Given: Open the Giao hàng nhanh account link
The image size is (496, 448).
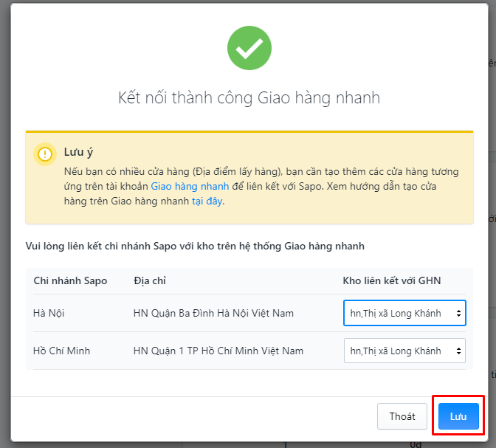Looking at the screenshot, I should (190, 186).
